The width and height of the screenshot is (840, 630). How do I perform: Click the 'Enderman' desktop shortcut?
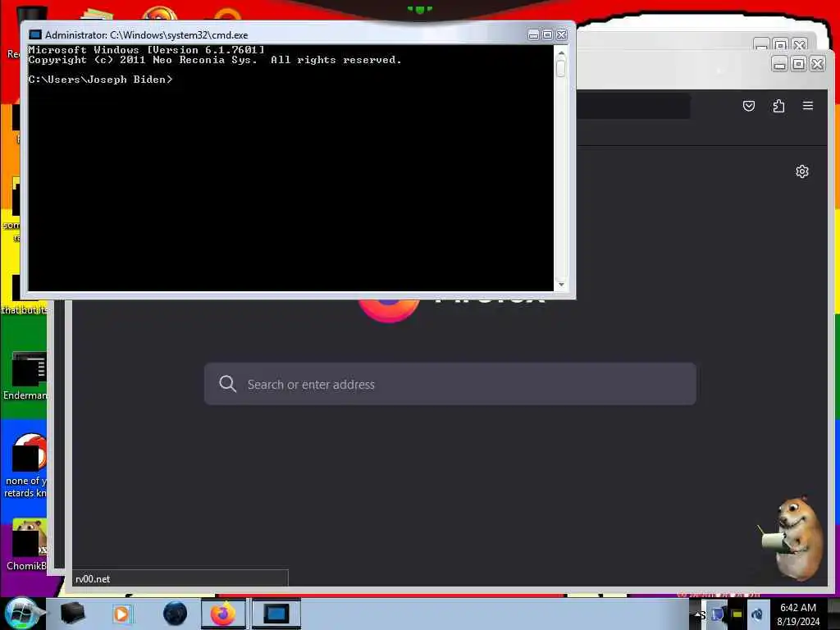[27, 376]
